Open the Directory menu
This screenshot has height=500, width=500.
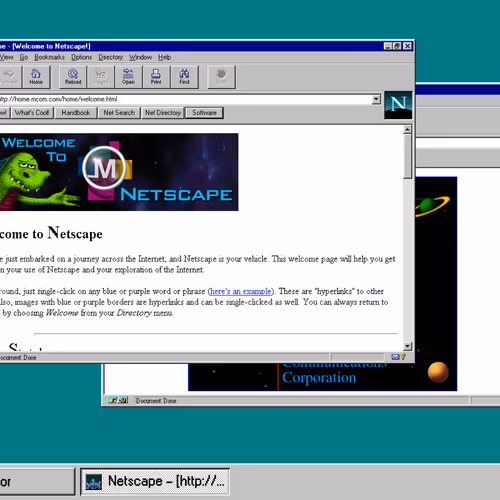(111, 57)
